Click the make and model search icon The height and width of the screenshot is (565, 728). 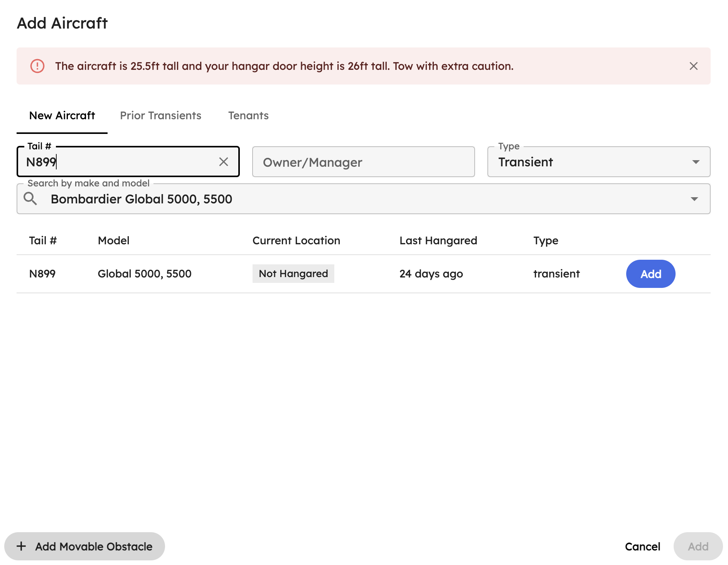(30, 199)
